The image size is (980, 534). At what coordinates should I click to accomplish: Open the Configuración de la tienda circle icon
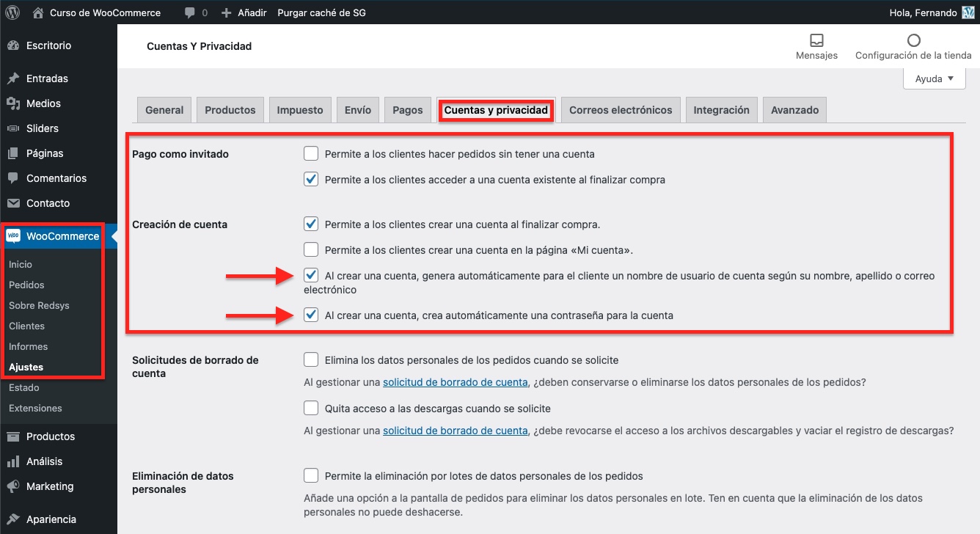(x=913, y=40)
